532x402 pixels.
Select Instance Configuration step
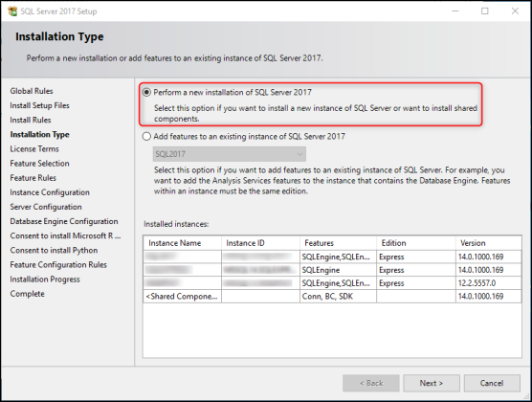(x=50, y=192)
